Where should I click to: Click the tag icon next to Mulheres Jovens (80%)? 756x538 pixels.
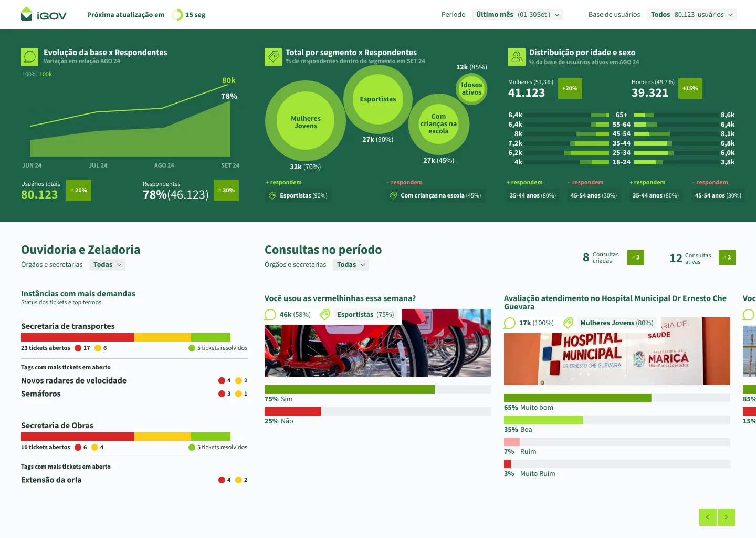[x=568, y=323]
